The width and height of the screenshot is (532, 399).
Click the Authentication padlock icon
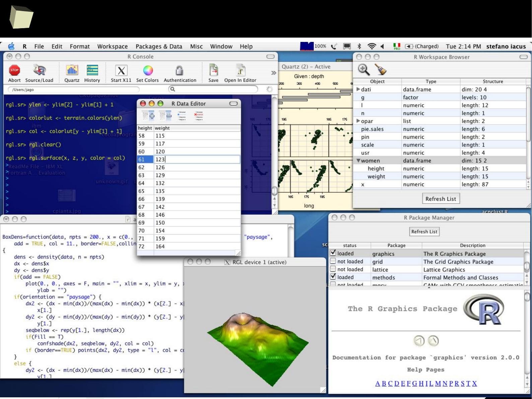(180, 70)
